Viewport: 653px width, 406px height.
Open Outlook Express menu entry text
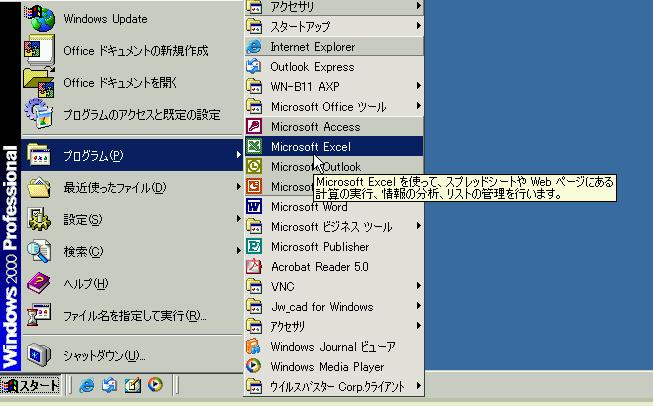[312, 67]
